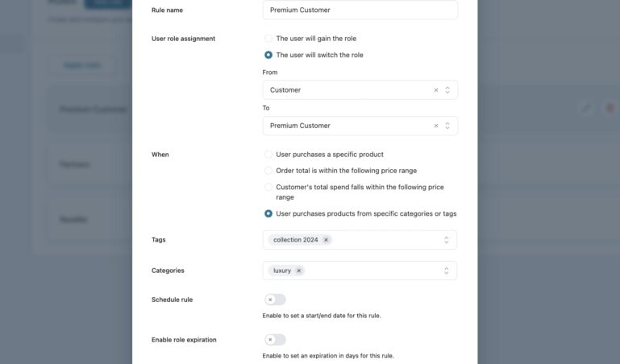Click the red delete icon behind the dialog
The width and height of the screenshot is (620, 364).
610,108
